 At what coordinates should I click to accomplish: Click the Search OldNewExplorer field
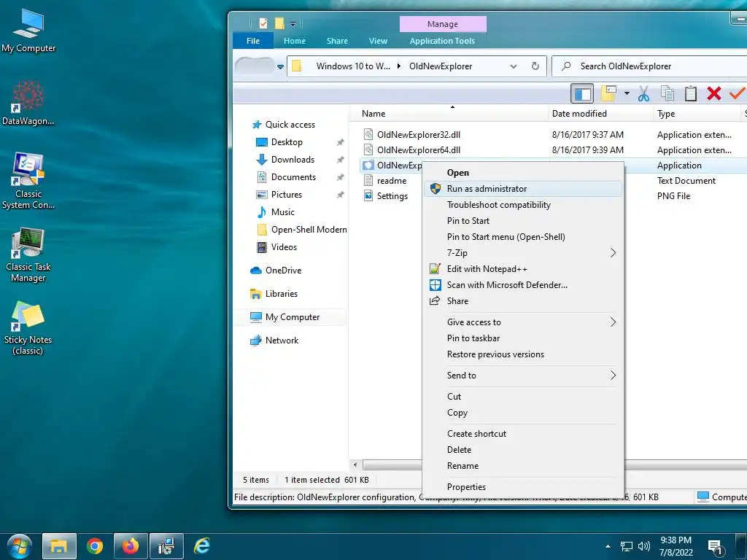point(649,66)
